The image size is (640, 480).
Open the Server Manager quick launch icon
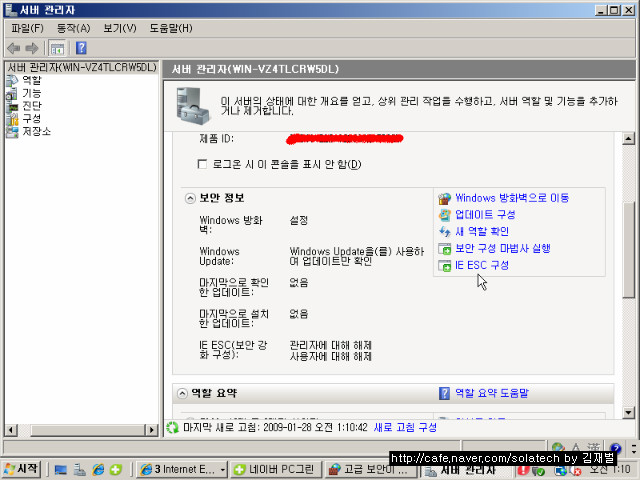(x=79, y=470)
